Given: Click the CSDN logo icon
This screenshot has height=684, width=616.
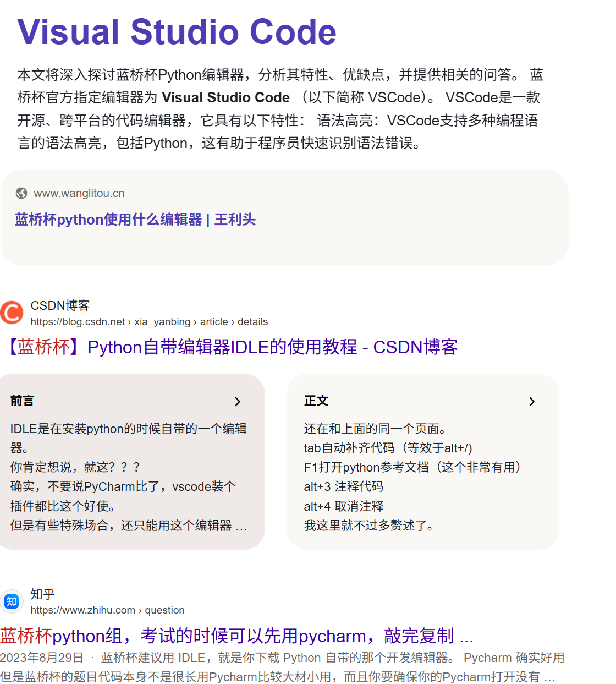Looking at the screenshot, I should click(x=12, y=313).
